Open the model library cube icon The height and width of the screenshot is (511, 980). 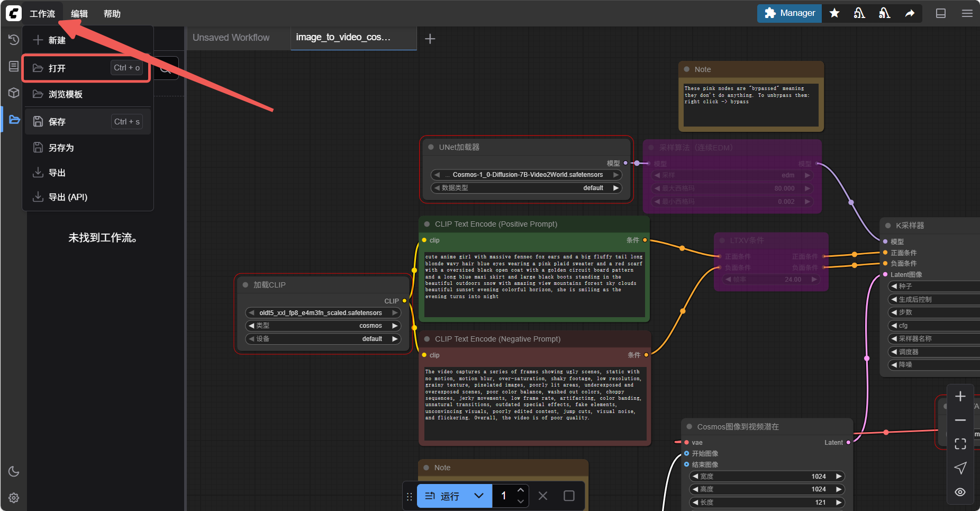pyautogui.click(x=14, y=93)
